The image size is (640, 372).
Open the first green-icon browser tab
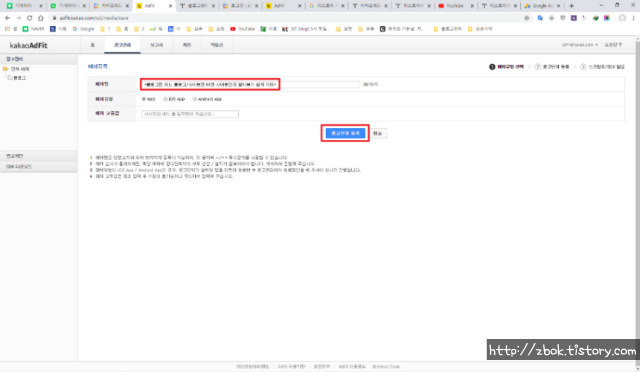pyautogui.click(x=23, y=6)
